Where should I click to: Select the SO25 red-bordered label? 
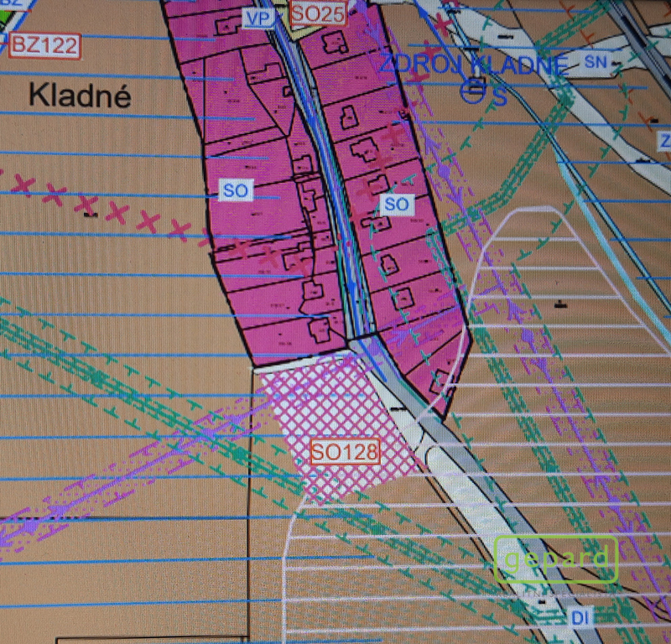click(x=312, y=13)
